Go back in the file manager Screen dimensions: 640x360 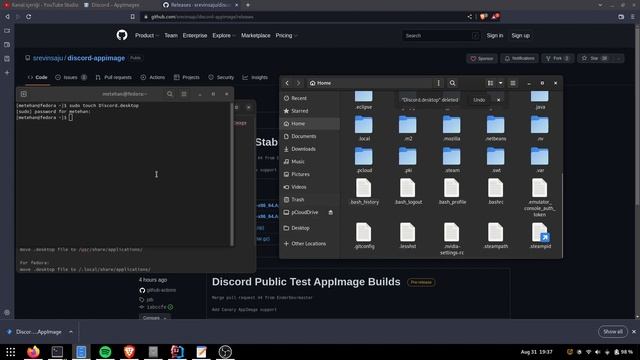point(287,83)
